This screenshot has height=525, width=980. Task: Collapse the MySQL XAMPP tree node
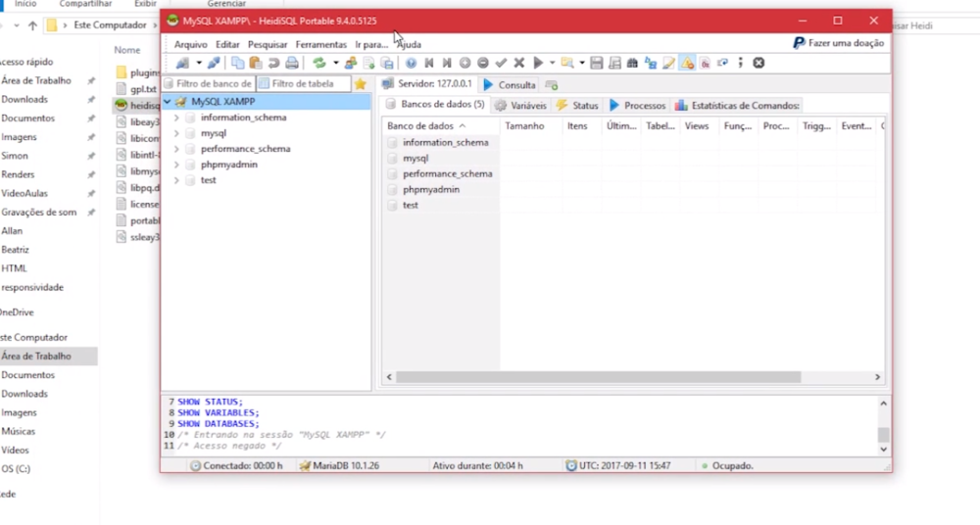pos(168,101)
